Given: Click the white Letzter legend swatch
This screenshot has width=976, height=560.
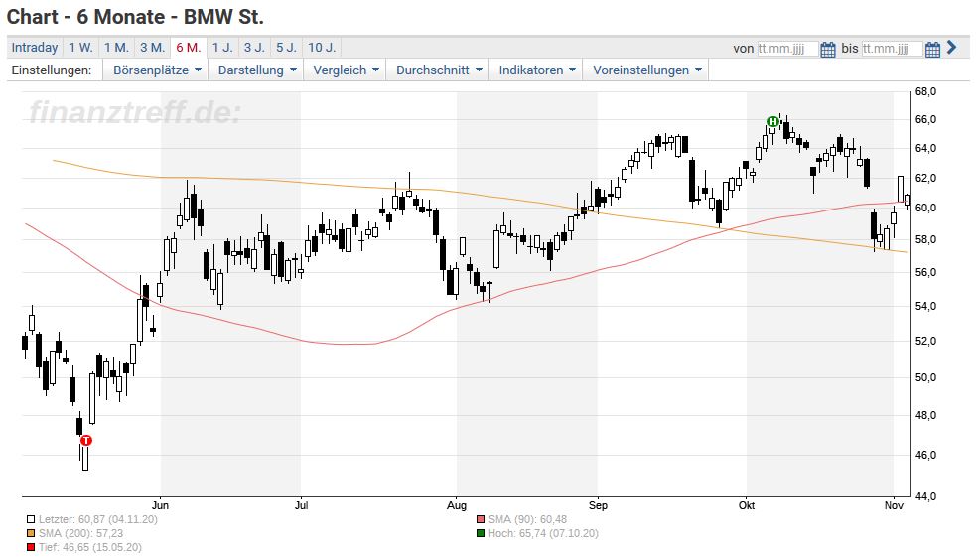Looking at the screenshot, I should (x=31, y=519).
